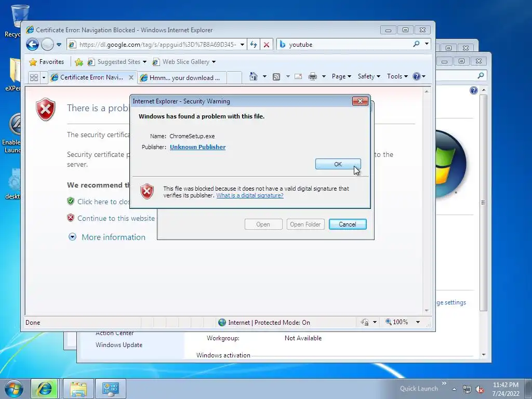Open Windows Explorer from taskbar
The width and height of the screenshot is (532, 399).
pyautogui.click(x=78, y=389)
